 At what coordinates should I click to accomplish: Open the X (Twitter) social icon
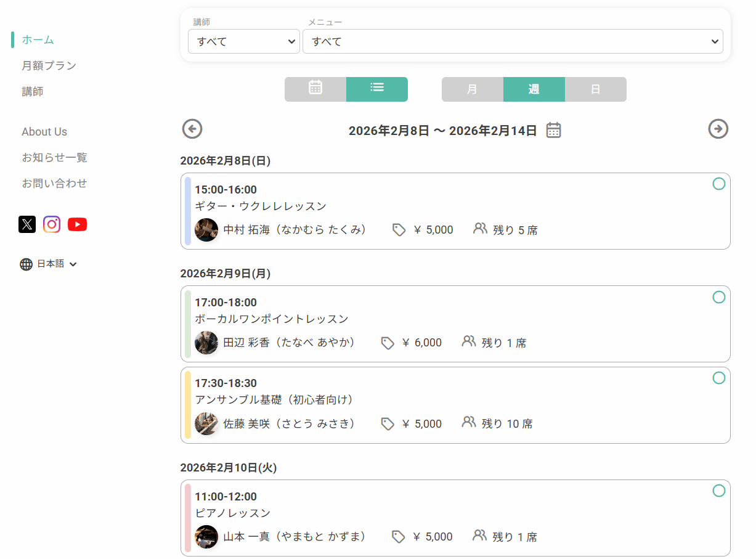click(x=27, y=224)
